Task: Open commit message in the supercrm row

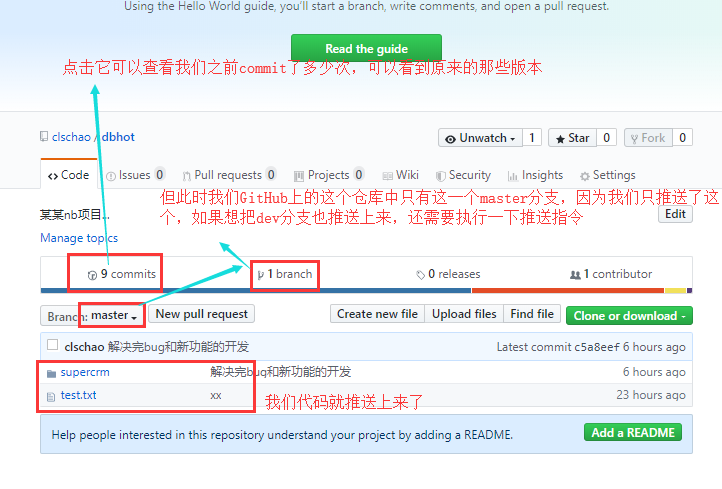Action: (280, 372)
